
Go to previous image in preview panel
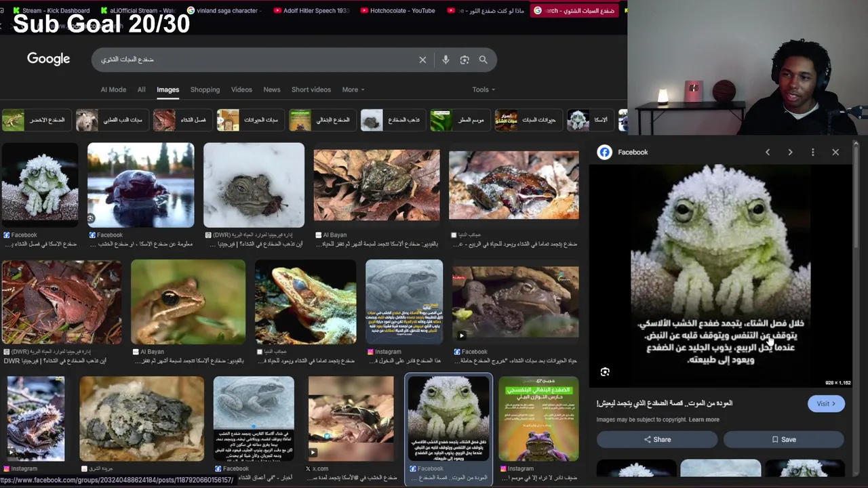768,152
